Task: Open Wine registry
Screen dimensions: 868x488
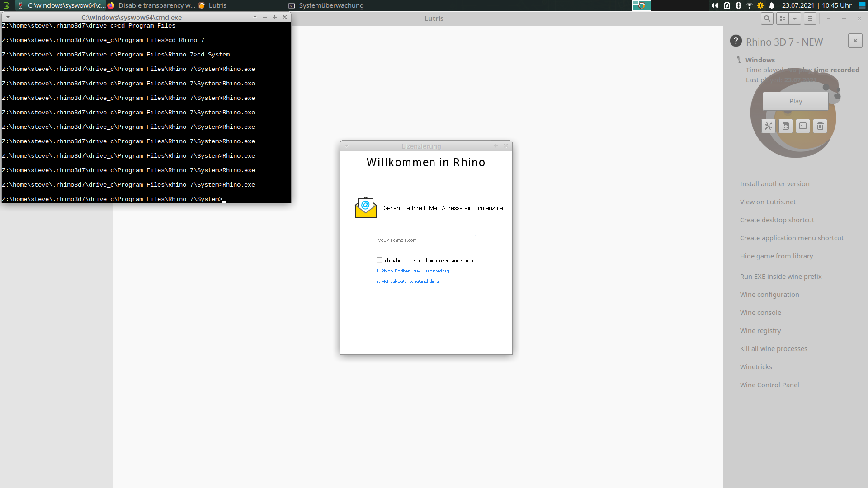Action: click(760, 331)
